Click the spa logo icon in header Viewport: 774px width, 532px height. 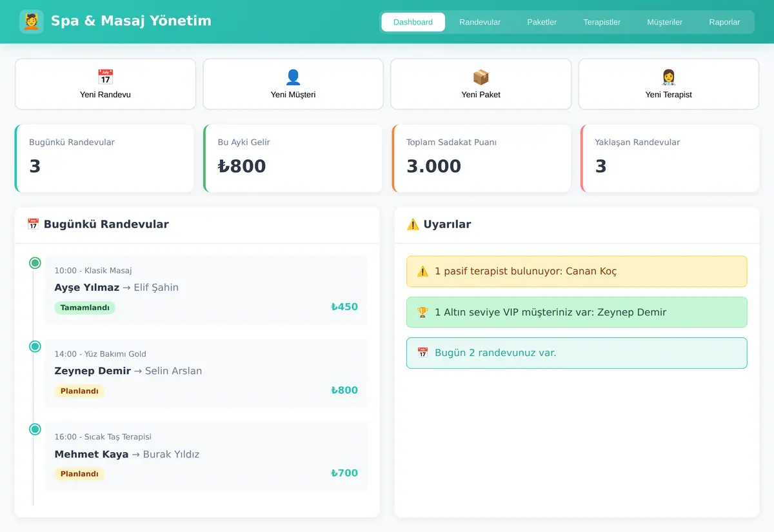click(x=32, y=21)
